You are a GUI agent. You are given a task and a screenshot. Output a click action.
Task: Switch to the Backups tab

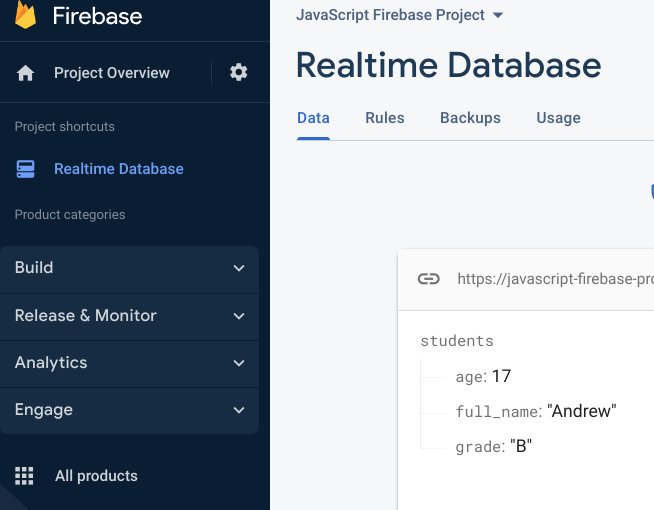[470, 118]
